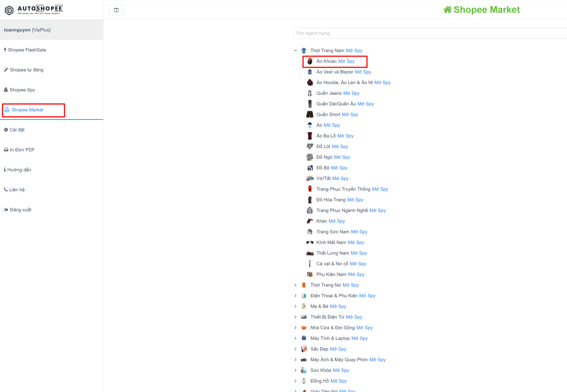This screenshot has height=392, width=567.
Task: Click Mở Spy link next to Áo Khoác
Action: 346,61
